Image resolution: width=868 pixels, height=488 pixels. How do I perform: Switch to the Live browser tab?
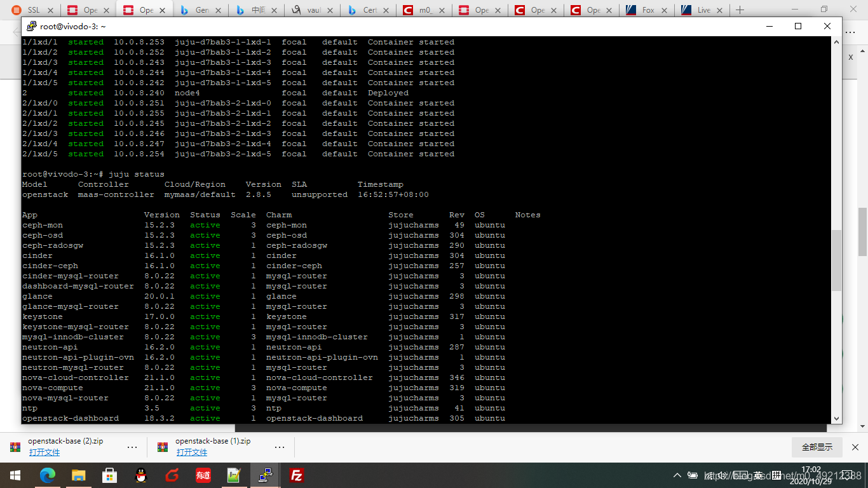pyautogui.click(x=703, y=10)
